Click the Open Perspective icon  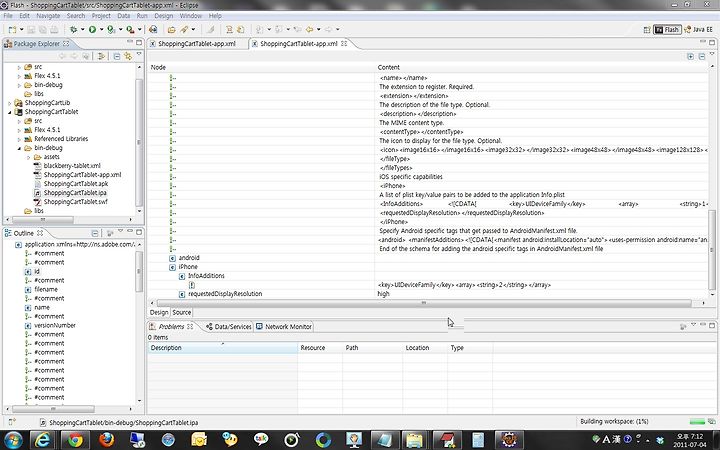pyautogui.click(x=647, y=29)
